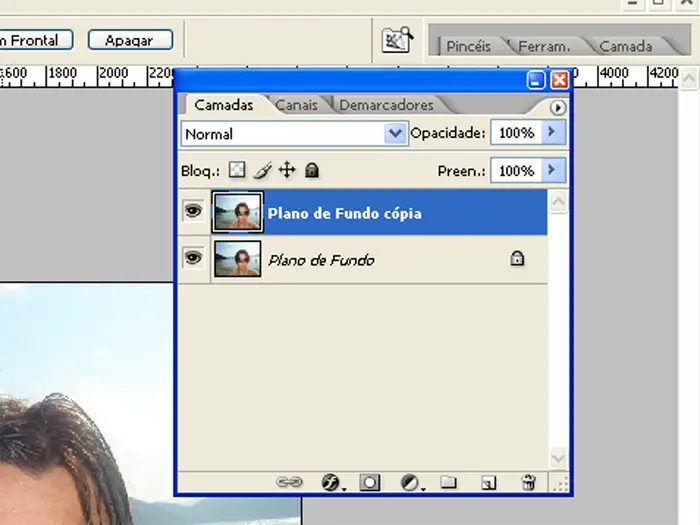Click the Preen. fill slider arrow

click(x=554, y=171)
